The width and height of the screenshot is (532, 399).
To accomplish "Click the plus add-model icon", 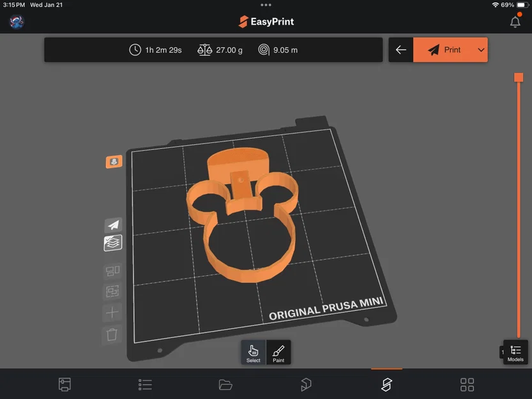I will pyautogui.click(x=112, y=312).
